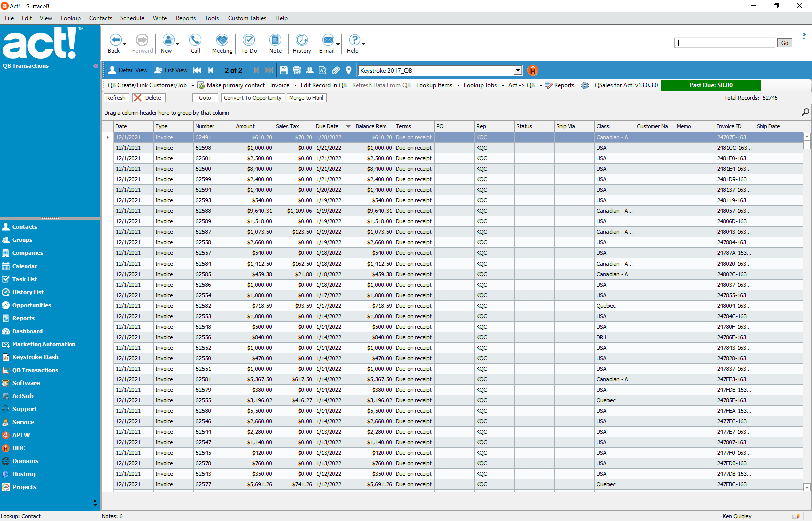The image size is (812, 521).
Task: Click the grid vertical scrollbar up arrow
Action: 807,136
